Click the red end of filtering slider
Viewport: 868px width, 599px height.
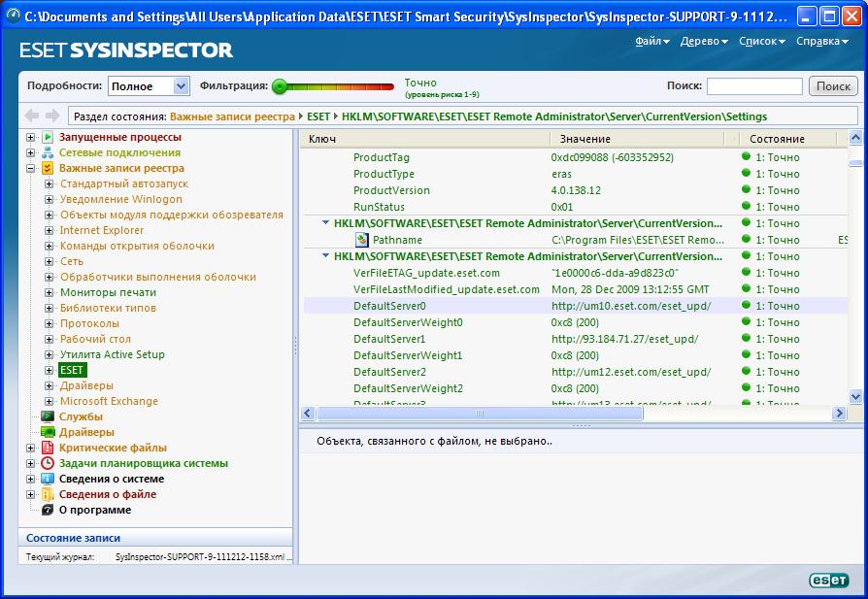[x=387, y=86]
